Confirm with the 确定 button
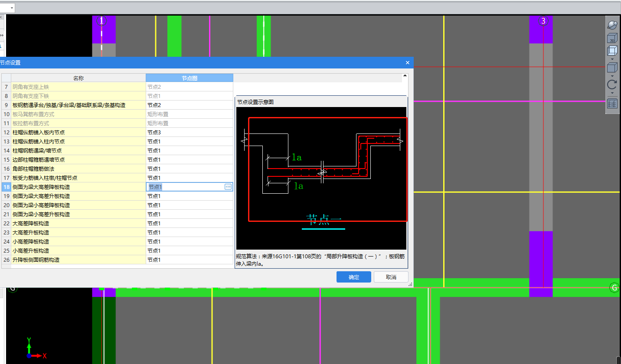This screenshot has width=621, height=364. click(x=354, y=277)
